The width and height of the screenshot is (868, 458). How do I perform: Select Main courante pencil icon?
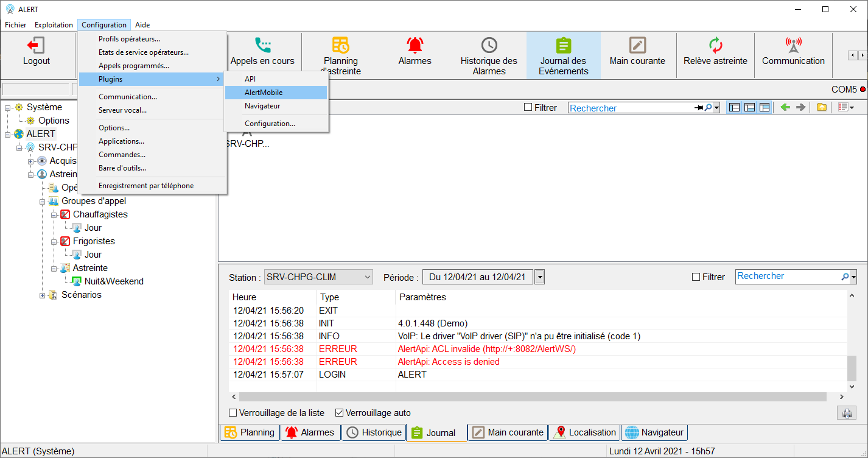tap(637, 46)
